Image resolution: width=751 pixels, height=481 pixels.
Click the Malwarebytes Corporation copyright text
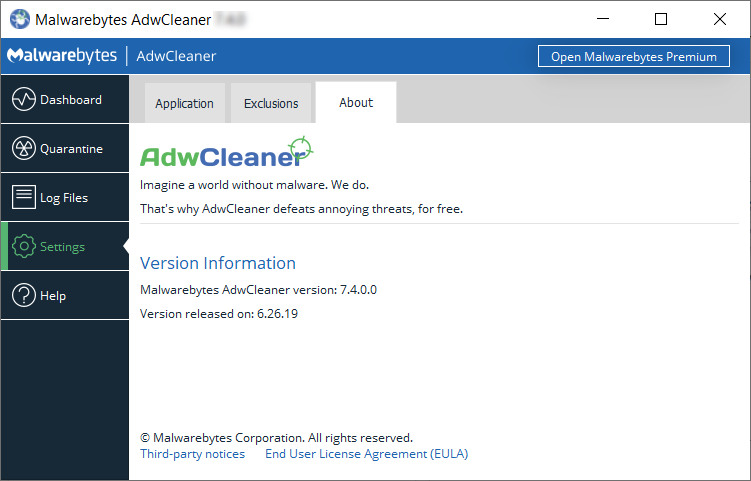click(276, 438)
